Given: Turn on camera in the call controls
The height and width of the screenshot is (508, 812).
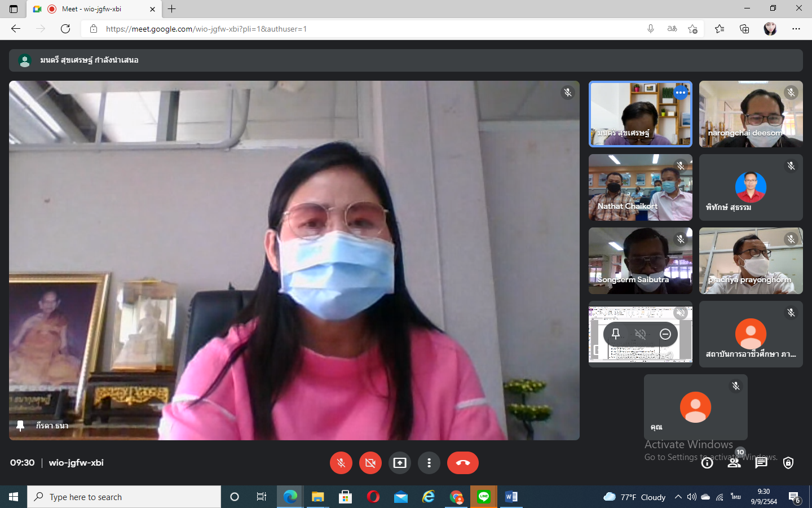Looking at the screenshot, I should pos(370,463).
